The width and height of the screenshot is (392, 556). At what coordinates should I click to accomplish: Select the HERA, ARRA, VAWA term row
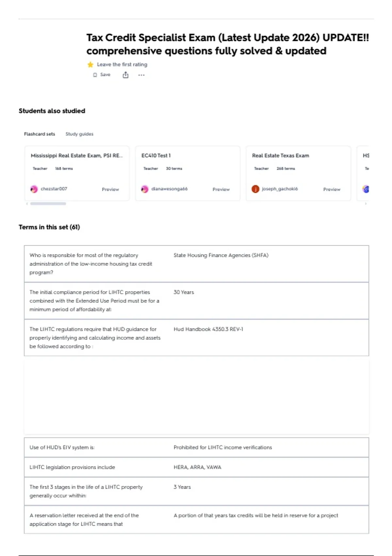(196, 467)
